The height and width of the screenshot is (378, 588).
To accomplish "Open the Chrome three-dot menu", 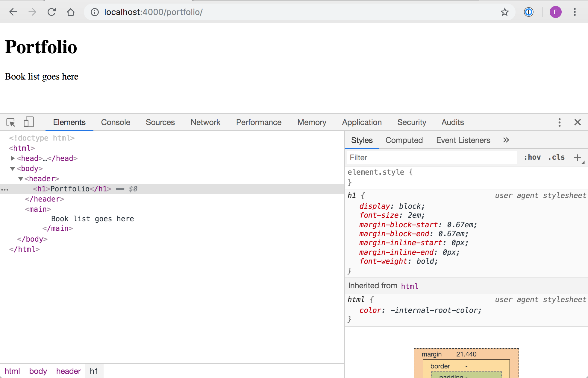I will click(575, 12).
